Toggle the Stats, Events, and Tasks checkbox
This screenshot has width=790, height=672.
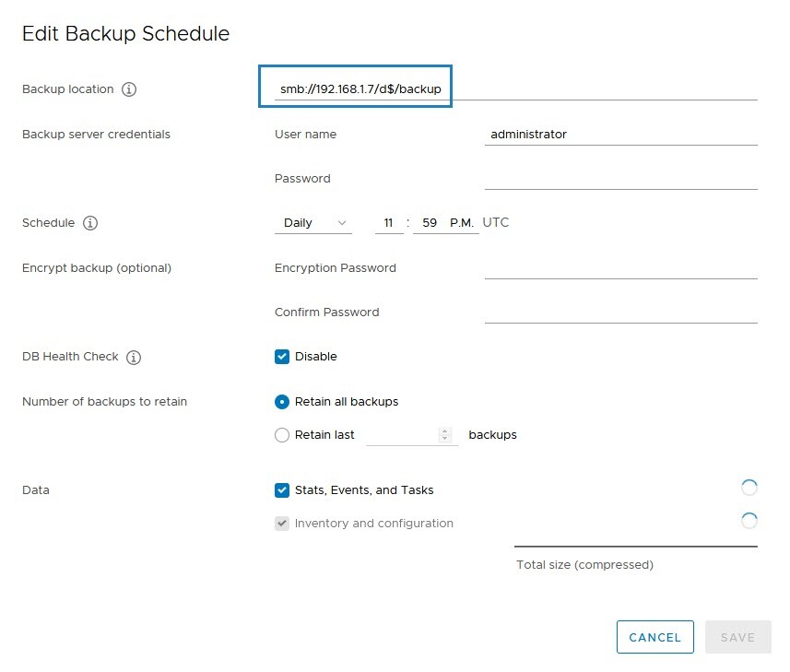[282, 490]
